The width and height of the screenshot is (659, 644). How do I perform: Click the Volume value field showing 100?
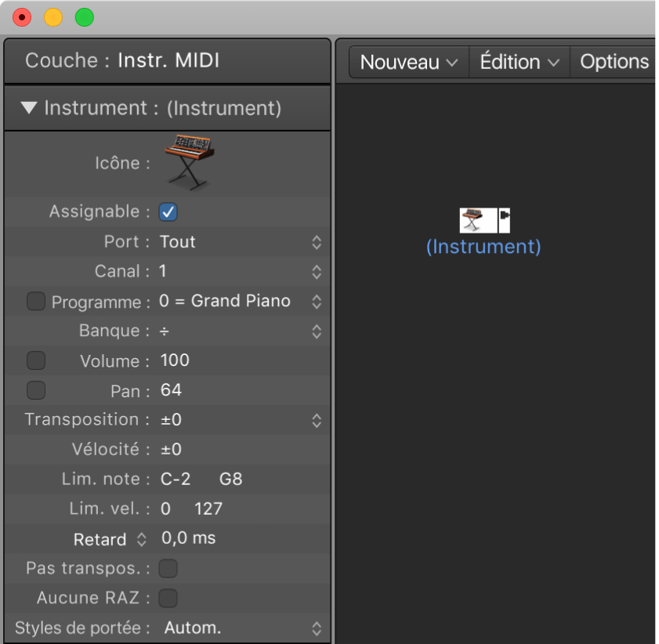click(x=175, y=360)
